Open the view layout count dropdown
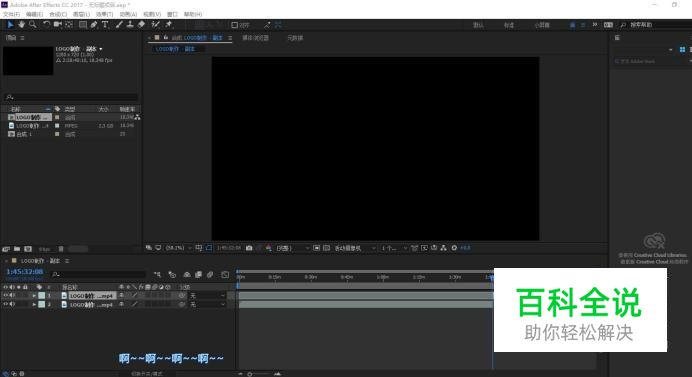The height and width of the screenshot is (377, 692). pyautogui.click(x=394, y=248)
